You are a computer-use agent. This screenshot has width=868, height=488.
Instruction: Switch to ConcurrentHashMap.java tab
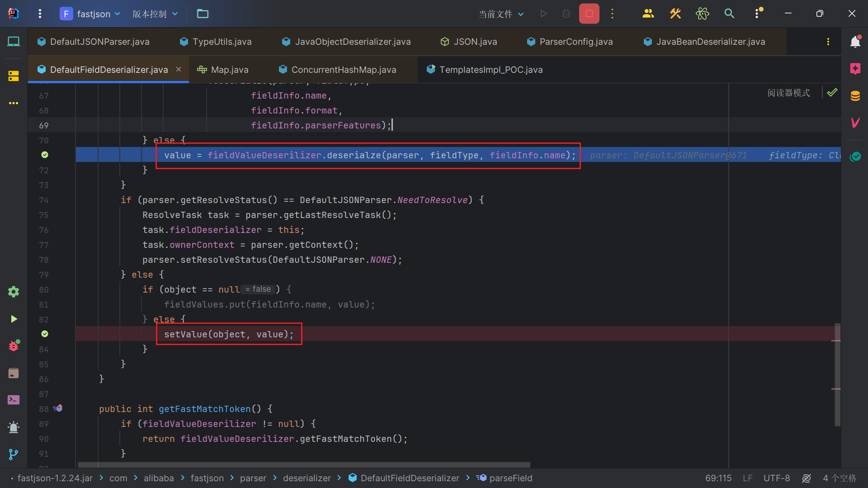click(x=338, y=70)
